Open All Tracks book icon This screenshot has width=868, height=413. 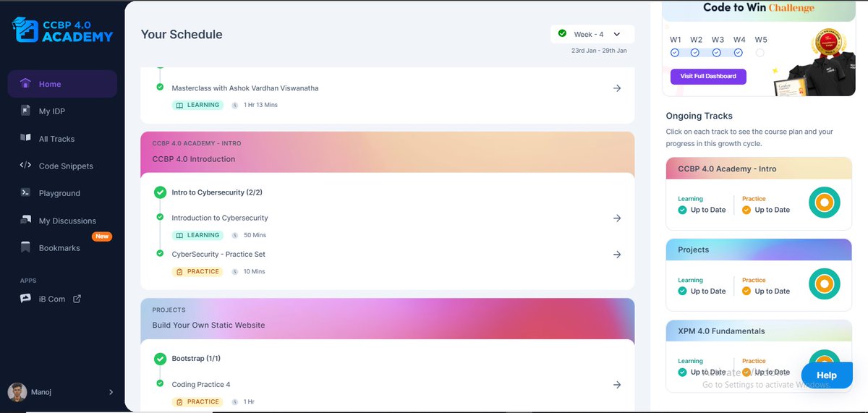click(25, 138)
